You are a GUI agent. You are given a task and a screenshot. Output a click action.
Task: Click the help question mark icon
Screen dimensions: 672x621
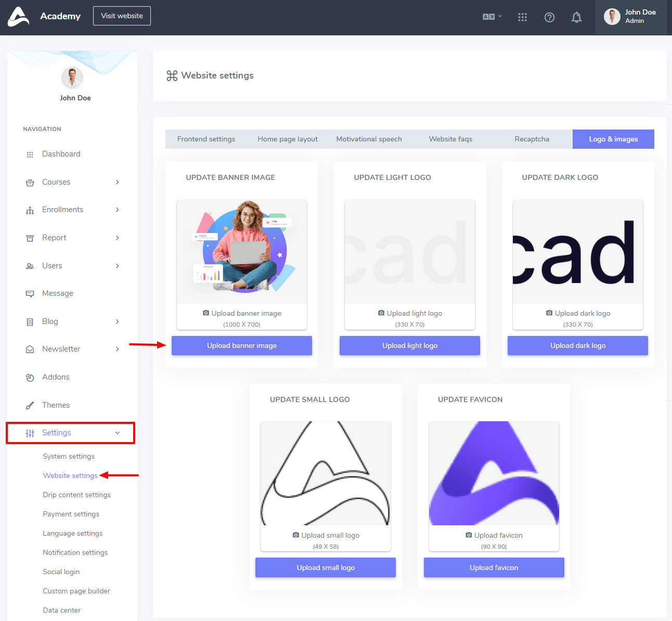tap(549, 17)
